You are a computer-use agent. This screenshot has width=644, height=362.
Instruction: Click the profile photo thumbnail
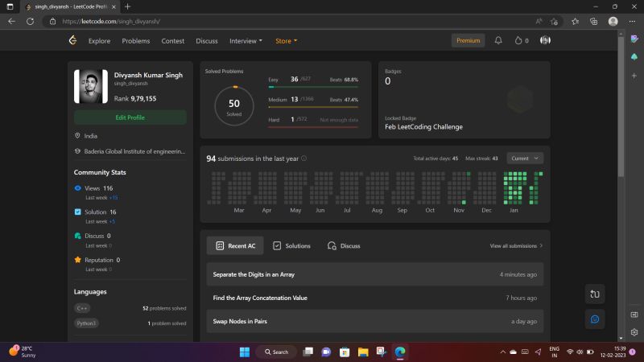91,86
